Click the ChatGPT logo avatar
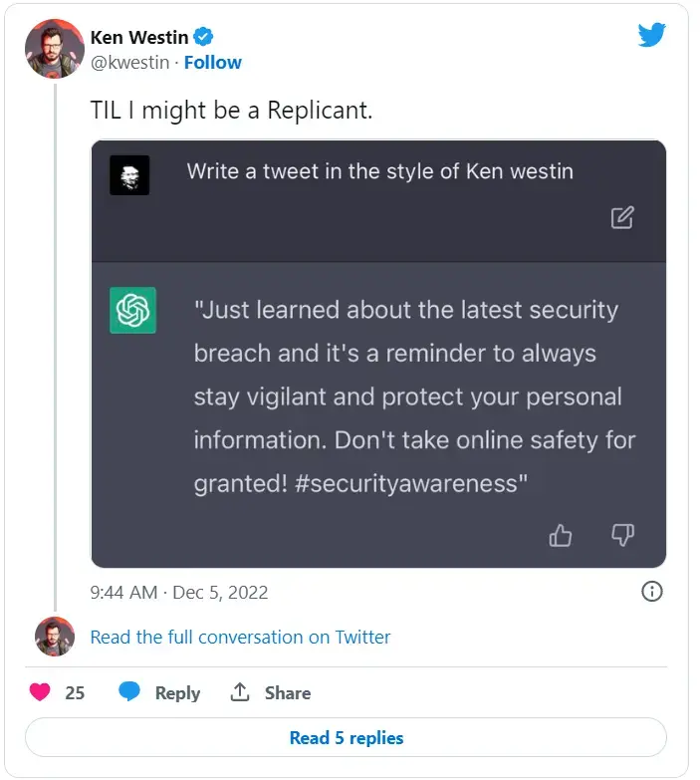This screenshot has height=780, width=700. tap(132, 310)
